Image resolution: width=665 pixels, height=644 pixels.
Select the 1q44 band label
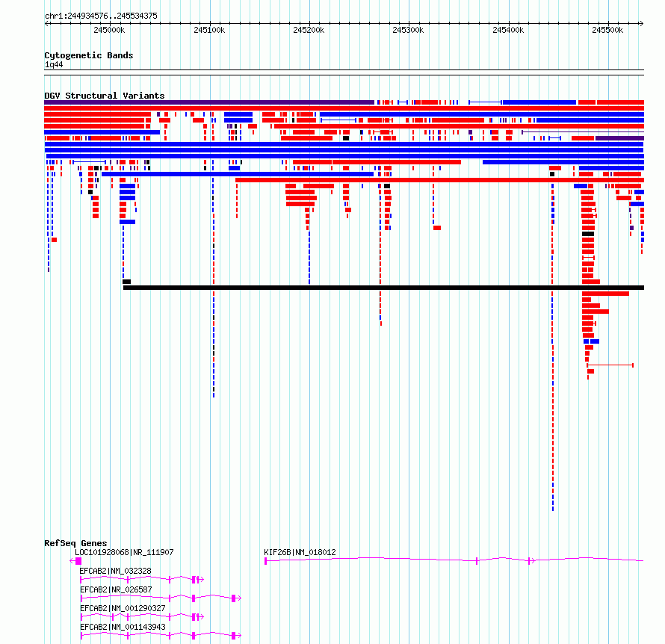(54, 64)
